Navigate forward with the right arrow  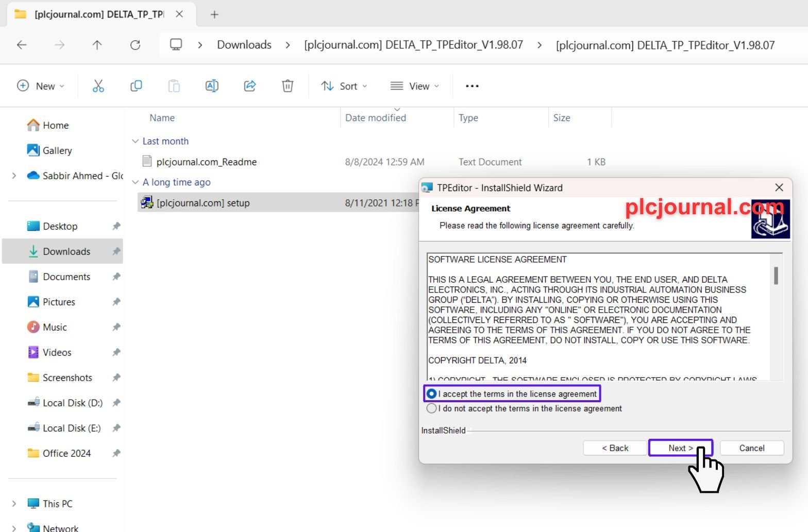60,45
